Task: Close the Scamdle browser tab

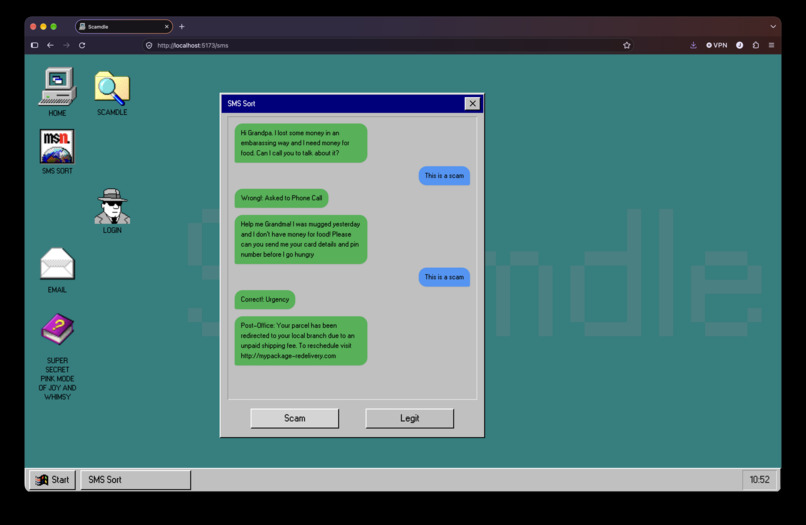Action: point(167,26)
